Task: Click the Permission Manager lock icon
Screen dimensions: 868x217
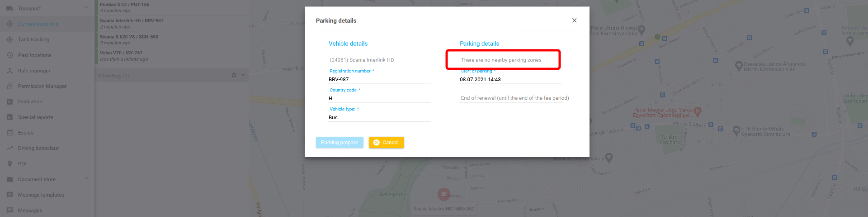Action: 9,86
